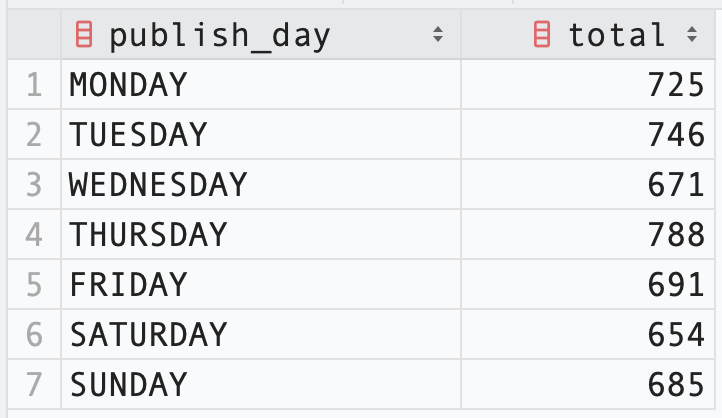Click the SATURDAY cell
Image resolution: width=722 pixels, height=418 pixels.
[261, 335]
